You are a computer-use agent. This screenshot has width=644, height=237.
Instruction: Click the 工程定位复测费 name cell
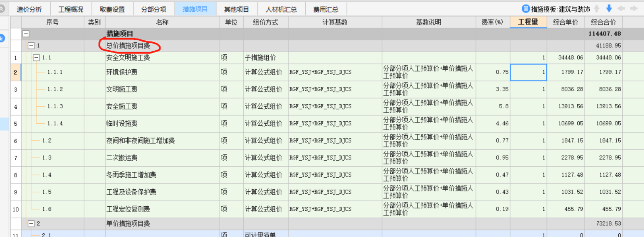pos(162,209)
